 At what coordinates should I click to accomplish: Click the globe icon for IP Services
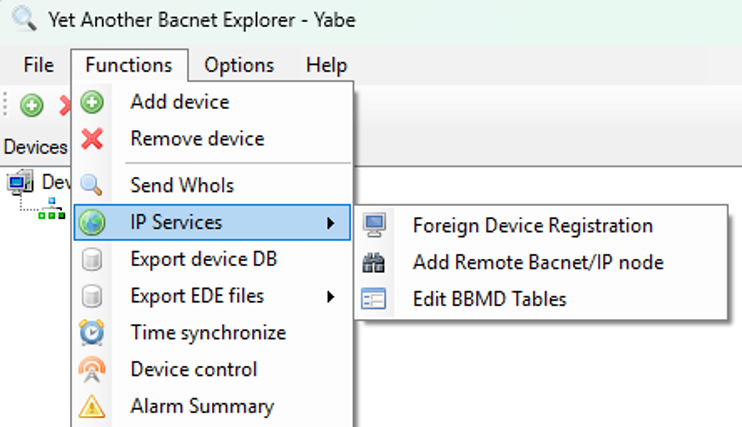click(x=92, y=222)
